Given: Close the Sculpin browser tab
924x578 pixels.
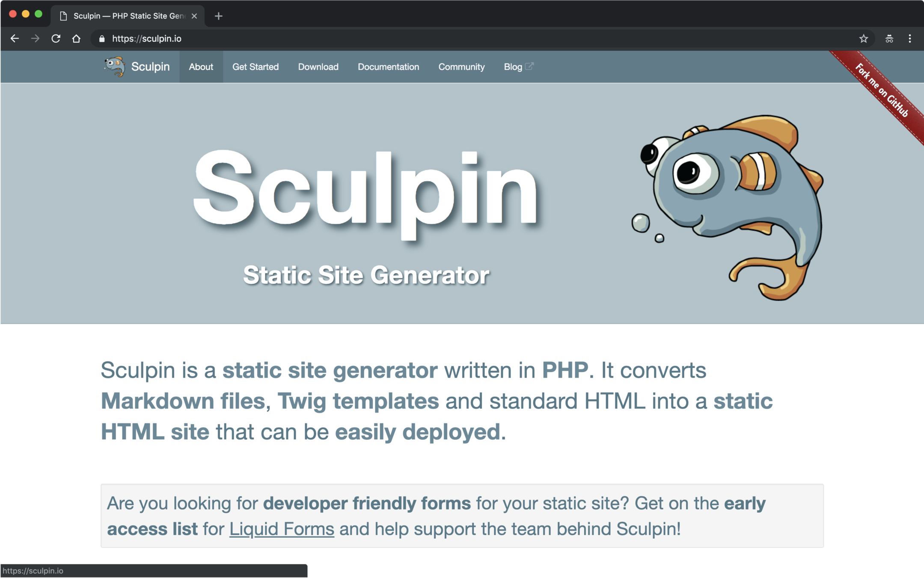Looking at the screenshot, I should [x=194, y=16].
